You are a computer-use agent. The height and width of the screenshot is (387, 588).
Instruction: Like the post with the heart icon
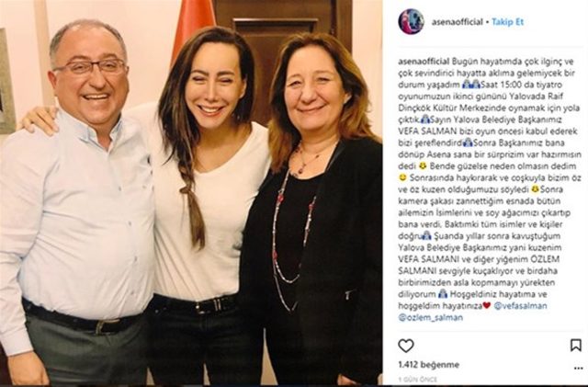coord(406,346)
